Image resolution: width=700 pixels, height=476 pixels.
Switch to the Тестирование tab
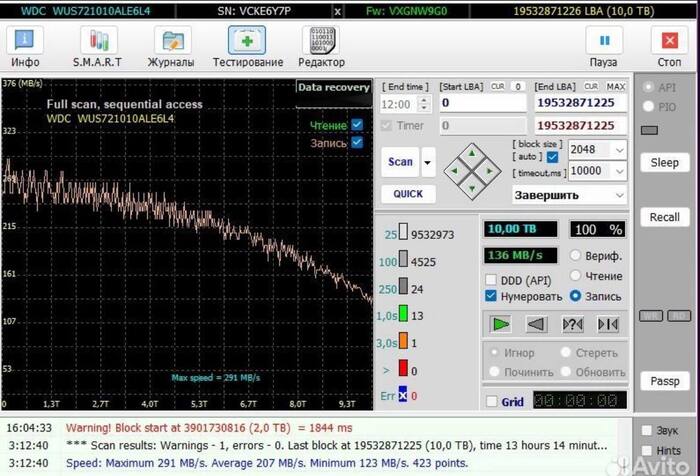pos(247,47)
